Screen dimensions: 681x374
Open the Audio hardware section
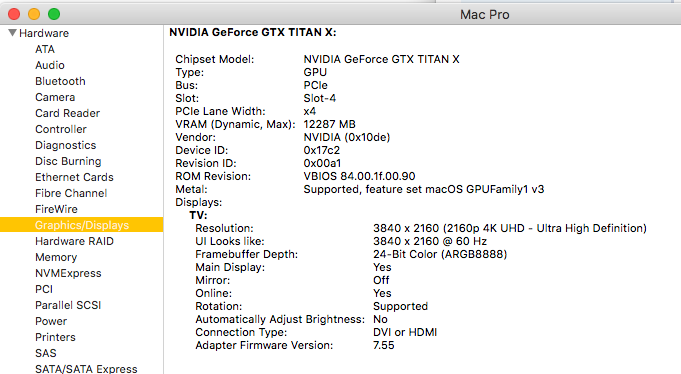pos(50,65)
